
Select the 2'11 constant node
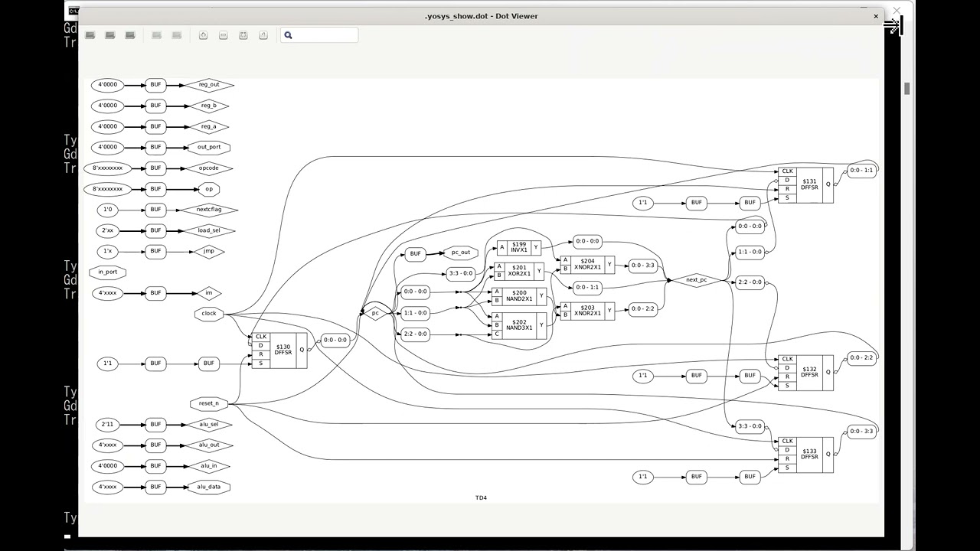(108, 424)
